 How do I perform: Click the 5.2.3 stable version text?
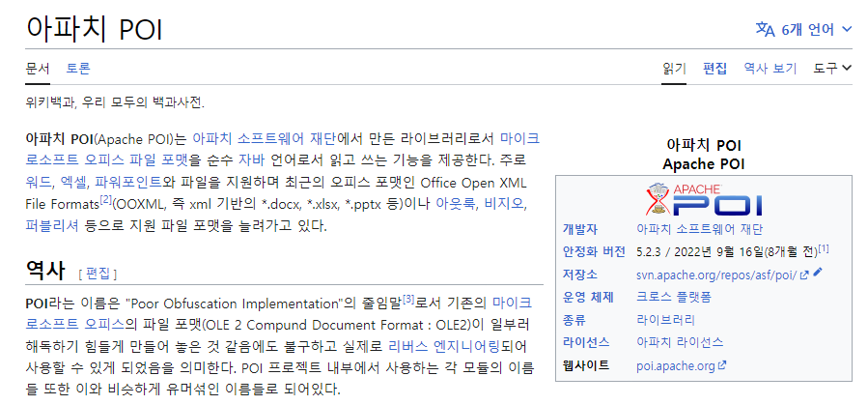(648, 252)
